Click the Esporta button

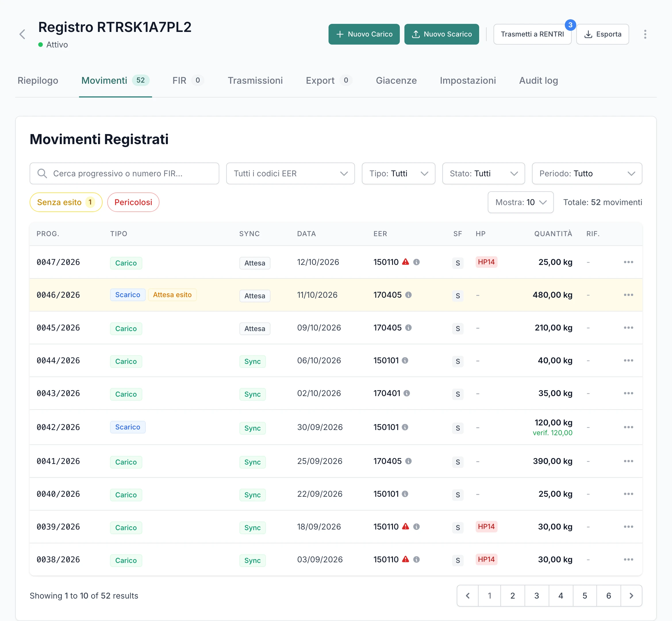coord(602,34)
